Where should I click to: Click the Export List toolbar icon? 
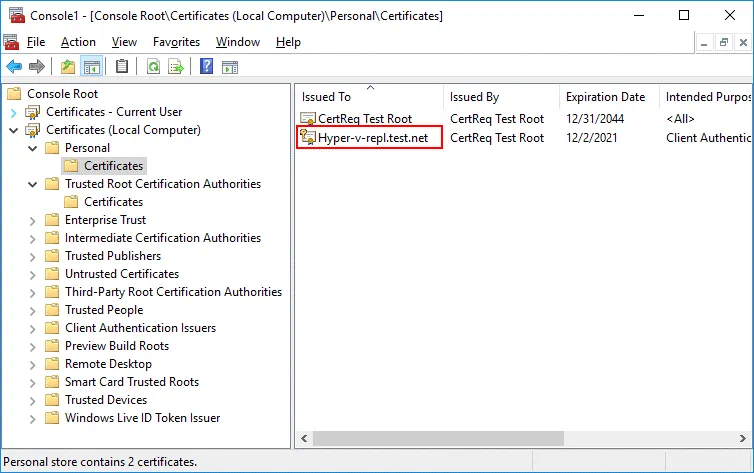(x=176, y=67)
